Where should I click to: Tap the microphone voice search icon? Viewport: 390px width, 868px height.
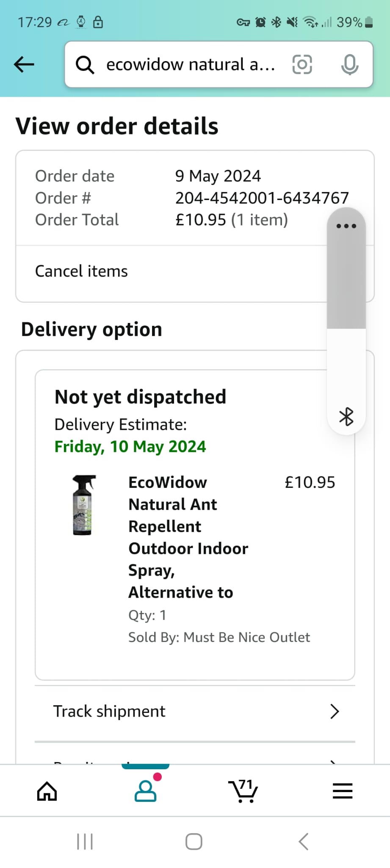[350, 64]
